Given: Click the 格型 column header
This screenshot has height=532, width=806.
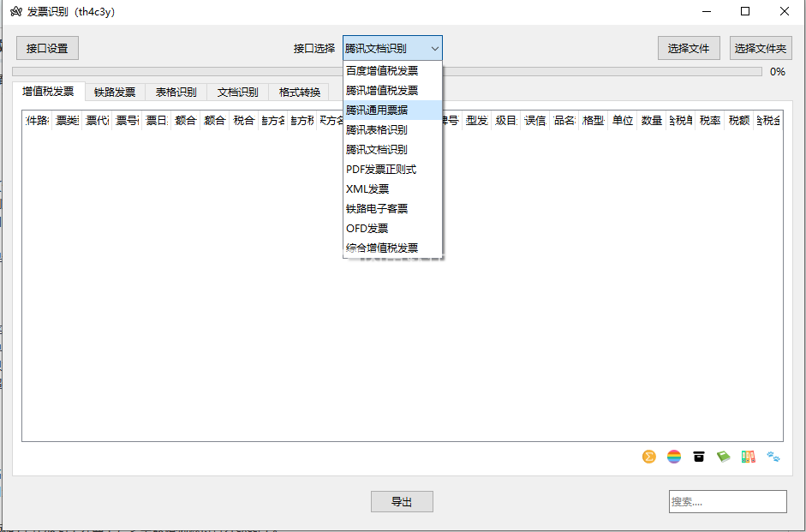Looking at the screenshot, I should pyautogui.click(x=594, y=120).
